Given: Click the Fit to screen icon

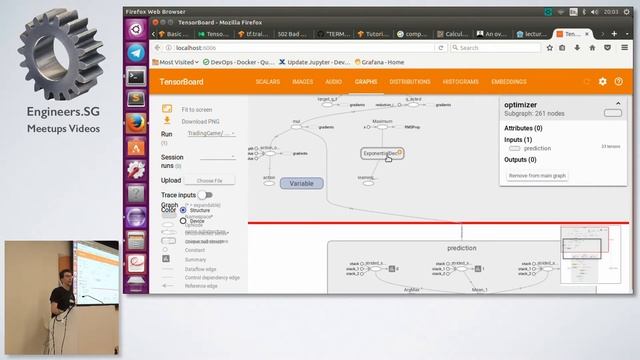Looking at the screenshot, I should coord(167,109).
